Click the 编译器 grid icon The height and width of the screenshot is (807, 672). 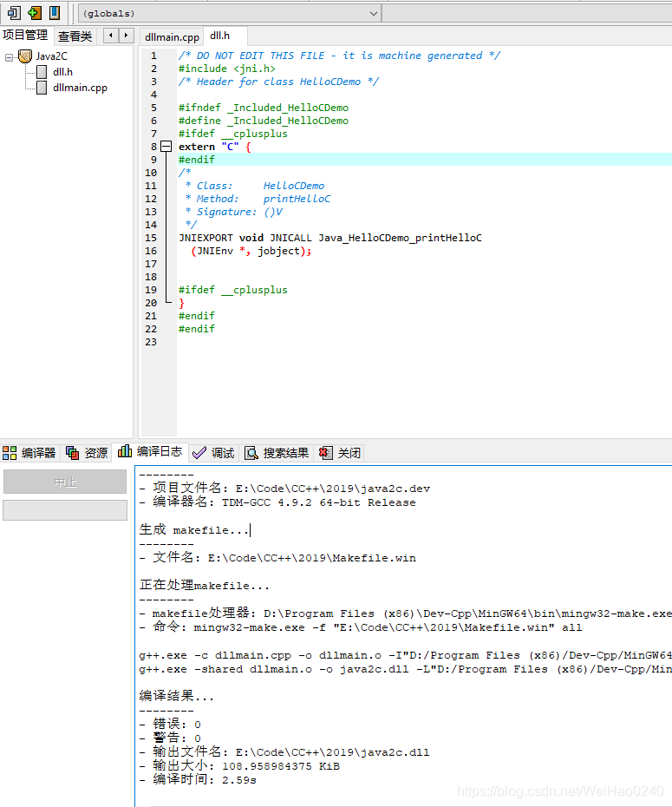(x=10, y=453)
